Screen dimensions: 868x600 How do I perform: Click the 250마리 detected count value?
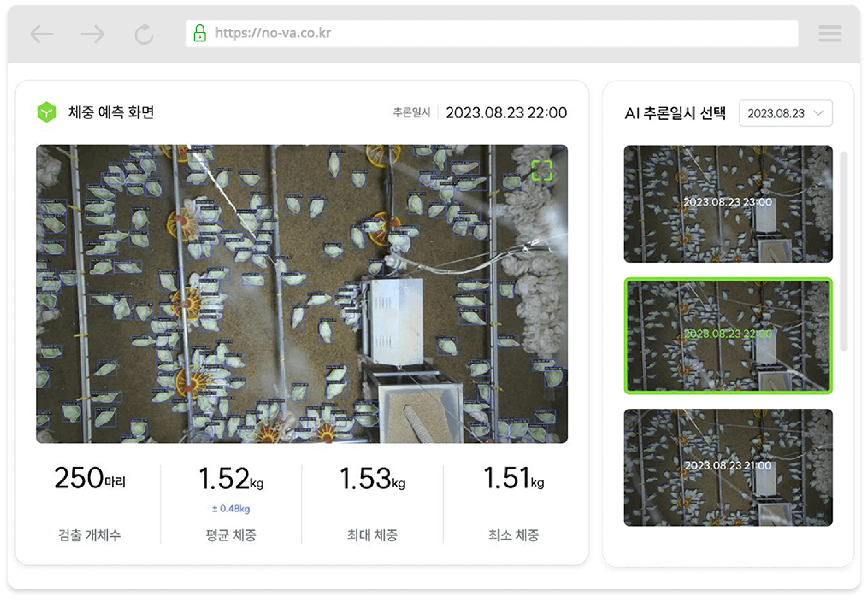click(90, 478)
